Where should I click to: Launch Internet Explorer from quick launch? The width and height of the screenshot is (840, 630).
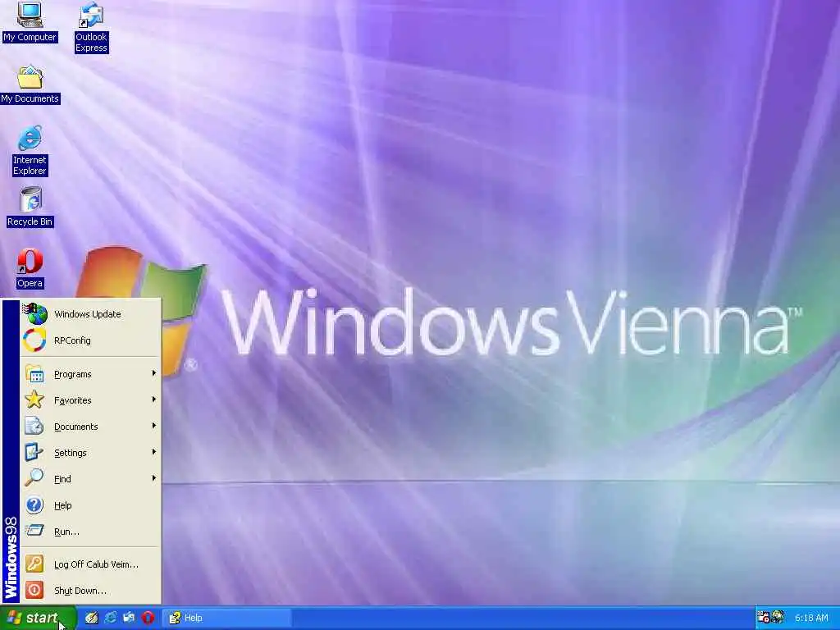point(111,618)
